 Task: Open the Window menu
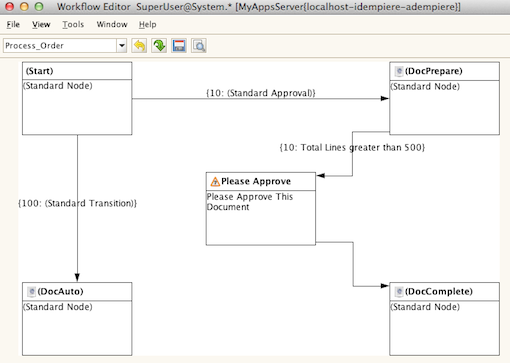[112, 24]
